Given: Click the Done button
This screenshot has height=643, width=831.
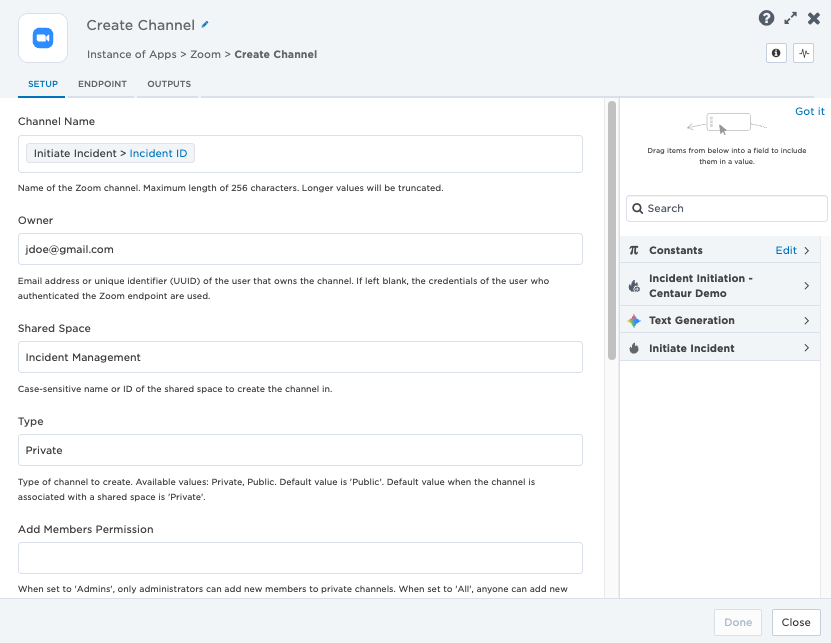Looking at the screenshot, I should click(738, 622).
